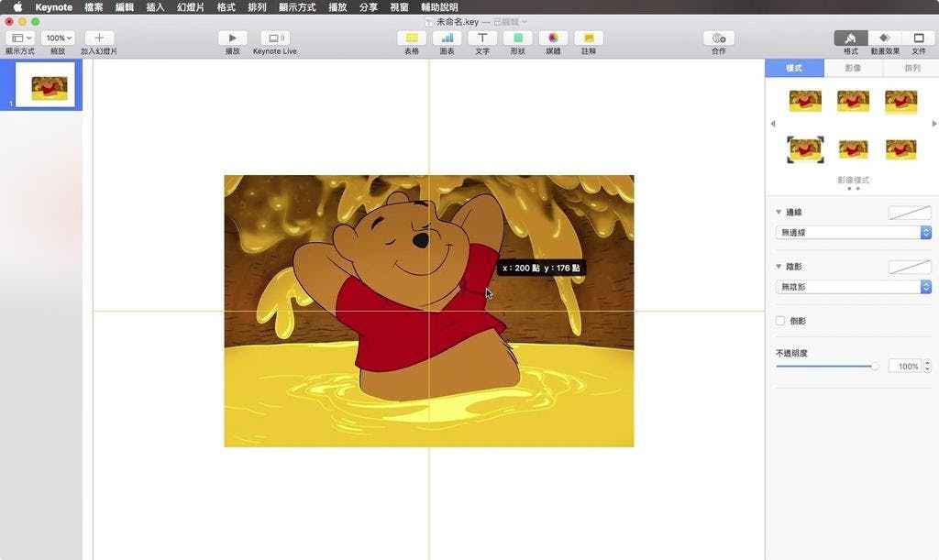
Task: Click the opacity 100% value field
Action: tap(904, 367)
